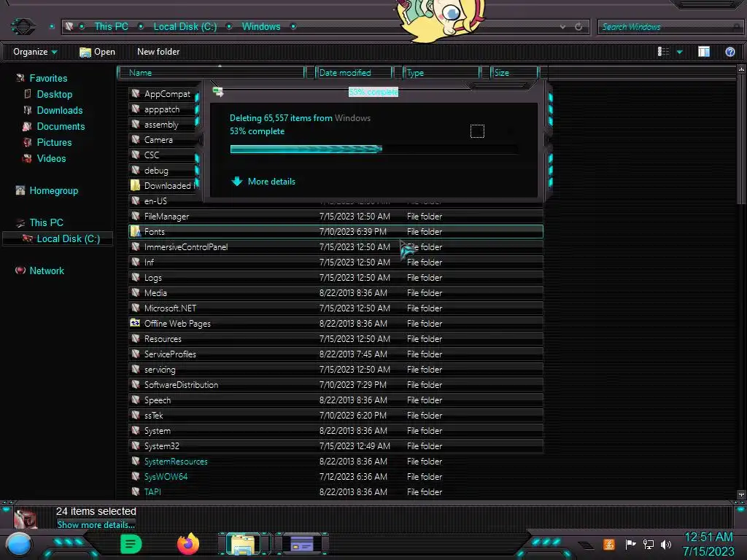Sort by the Date modified column

click(354, 73)
